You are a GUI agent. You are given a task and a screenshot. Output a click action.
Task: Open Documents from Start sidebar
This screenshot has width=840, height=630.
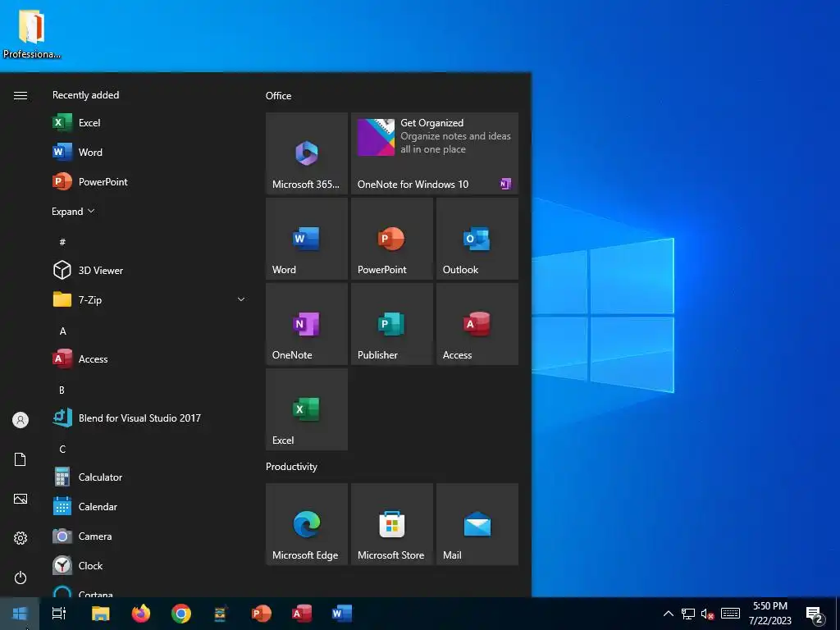(21, 459)
